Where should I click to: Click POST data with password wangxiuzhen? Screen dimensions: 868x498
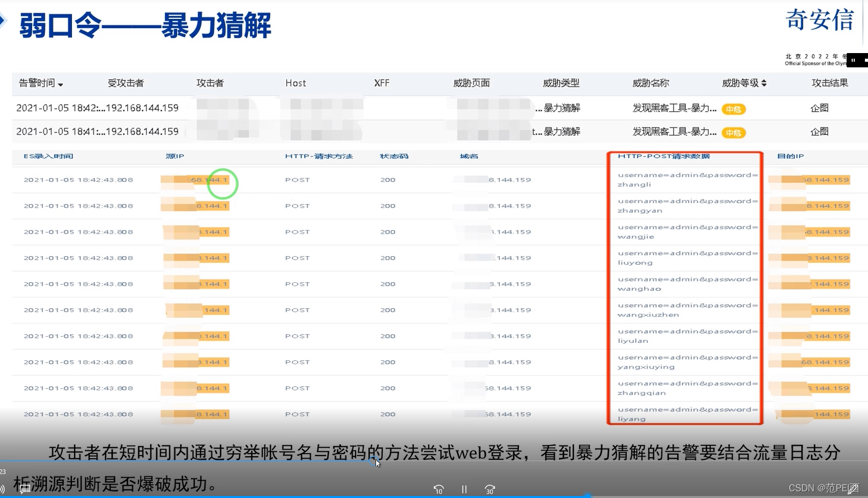tap(687, 310)
